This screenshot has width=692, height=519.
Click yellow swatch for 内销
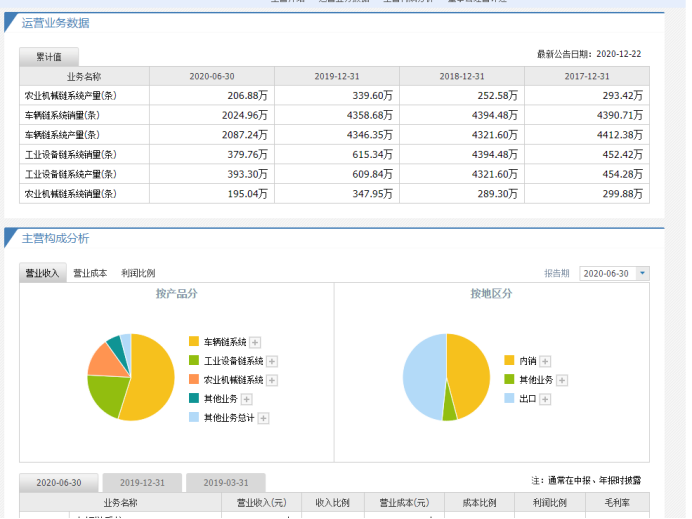[x=509, y=360]
